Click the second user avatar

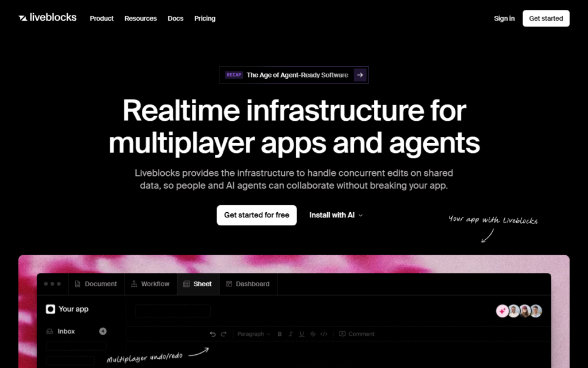coord(514,311)
